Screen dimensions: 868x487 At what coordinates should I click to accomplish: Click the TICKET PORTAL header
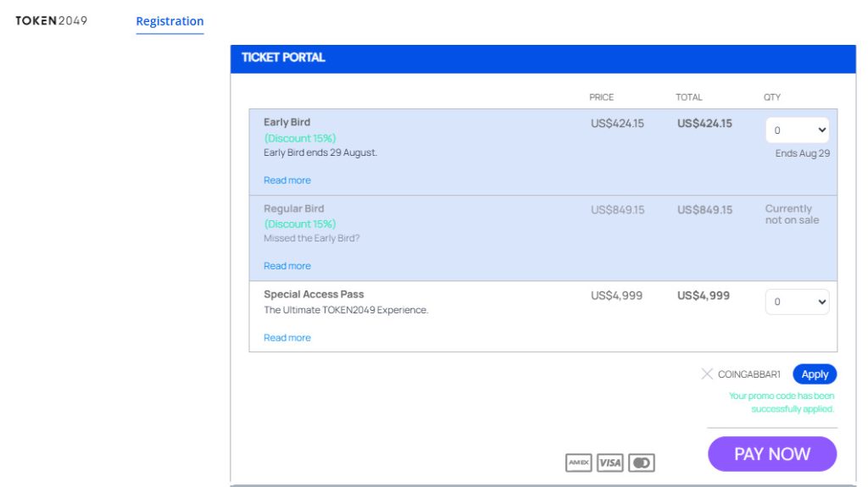click(543, 58)
